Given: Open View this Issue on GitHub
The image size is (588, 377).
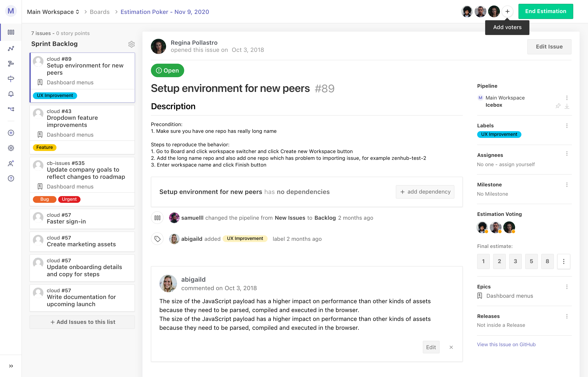Looking at the screenshot, I should 506,344.
